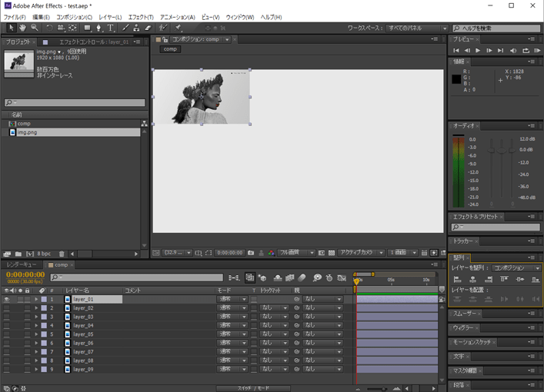This screenshot has height=392, width=544.
Task: Select the Pen tool
Action: click(x=98, y=28)
